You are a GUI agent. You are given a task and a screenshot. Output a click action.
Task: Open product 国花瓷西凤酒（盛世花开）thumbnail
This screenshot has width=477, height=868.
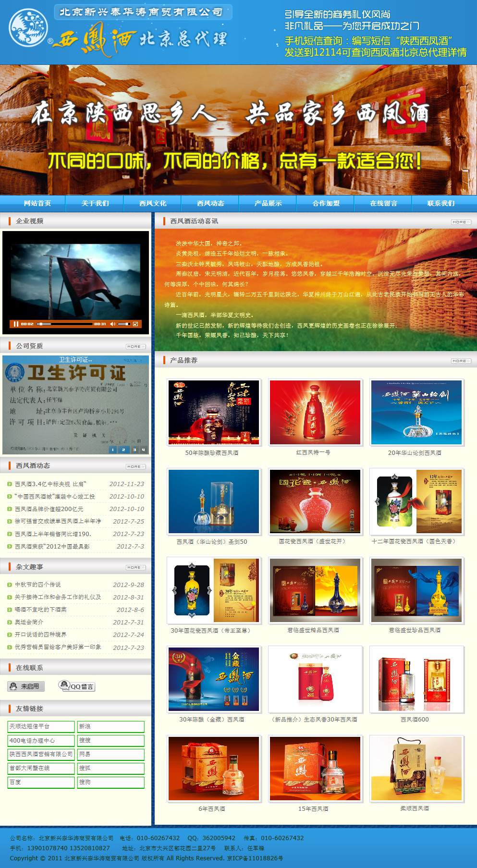[315, 501]
